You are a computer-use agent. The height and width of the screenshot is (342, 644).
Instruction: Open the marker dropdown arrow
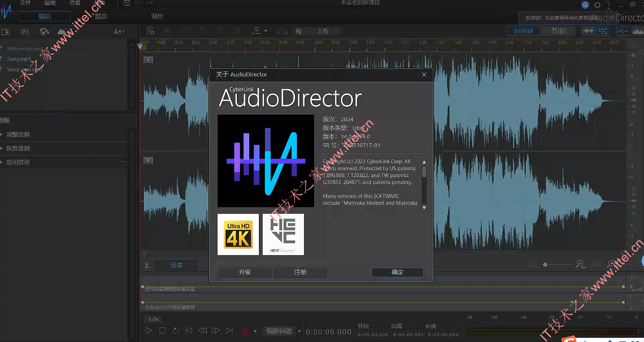click(x=266, y=31)
